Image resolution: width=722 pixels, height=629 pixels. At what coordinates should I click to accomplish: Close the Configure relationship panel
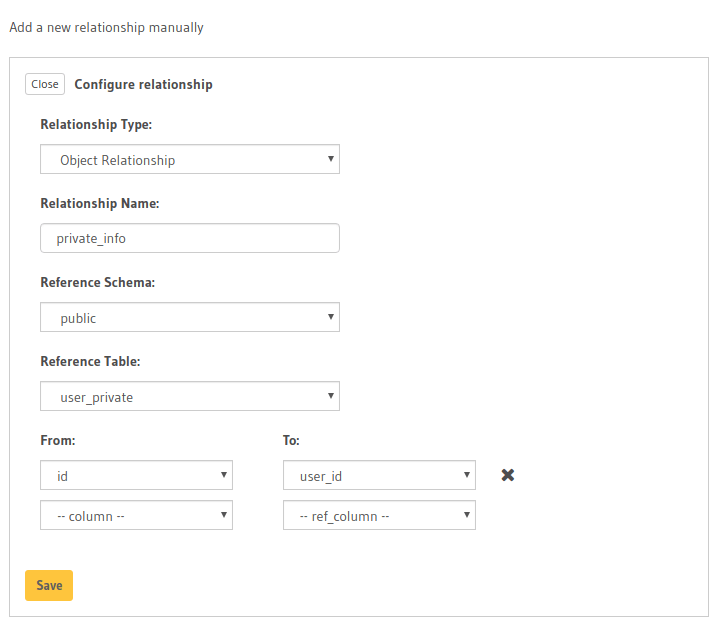pyautogui.click(x=45, y=84)
